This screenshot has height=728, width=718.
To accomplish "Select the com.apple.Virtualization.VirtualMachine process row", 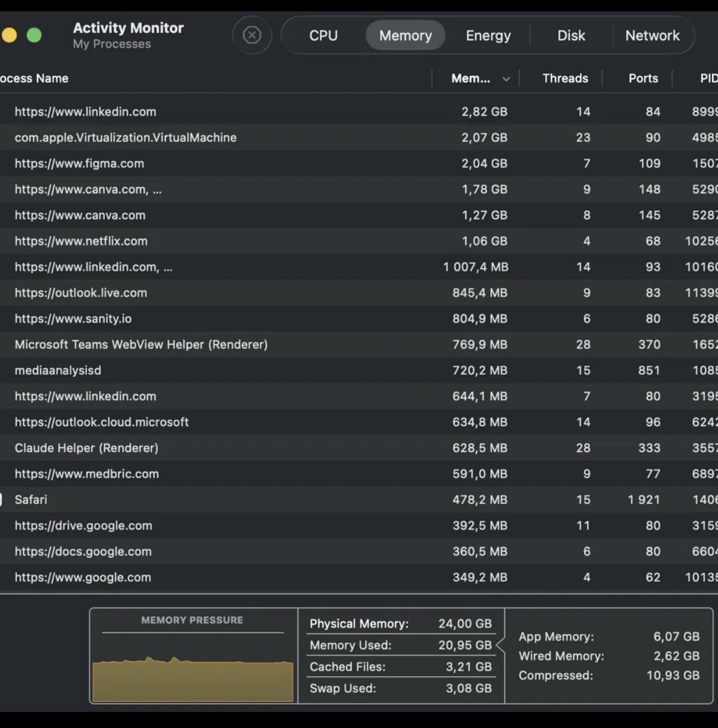I will 359,138.
